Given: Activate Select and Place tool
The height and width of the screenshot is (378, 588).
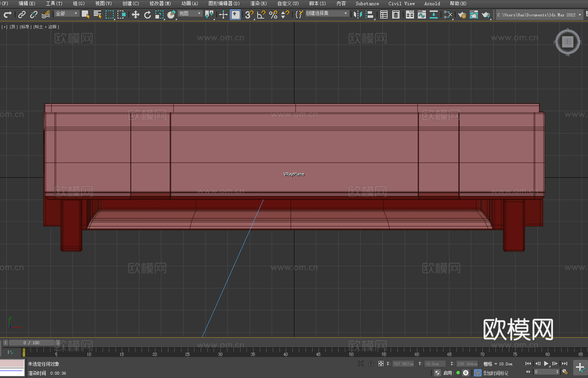Looking at the screenshot, I should click(171, 14).
